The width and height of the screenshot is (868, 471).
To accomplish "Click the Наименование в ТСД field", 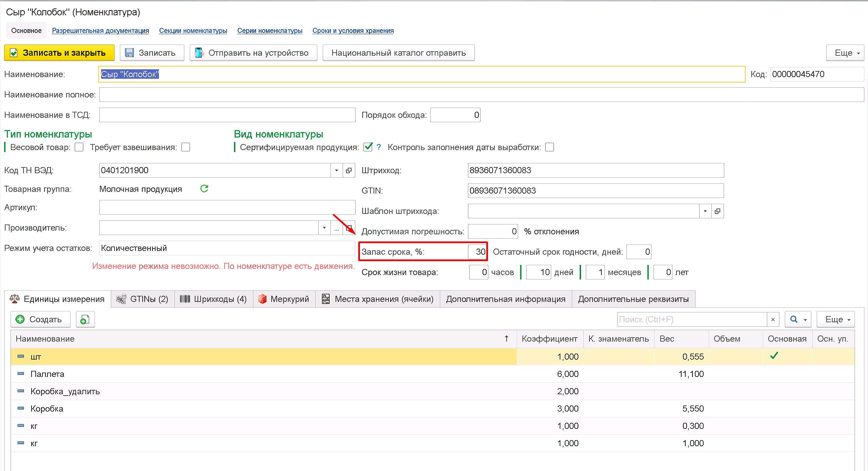I will click(x=227, y=115).
